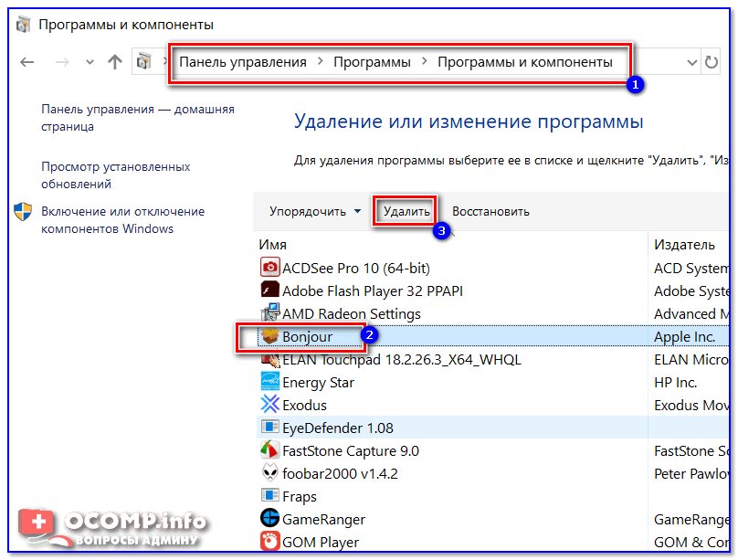This screenshot has width=738, height=560.
Task: Open the Упорядочить dropdown menu
Action: tap(315, 211)
